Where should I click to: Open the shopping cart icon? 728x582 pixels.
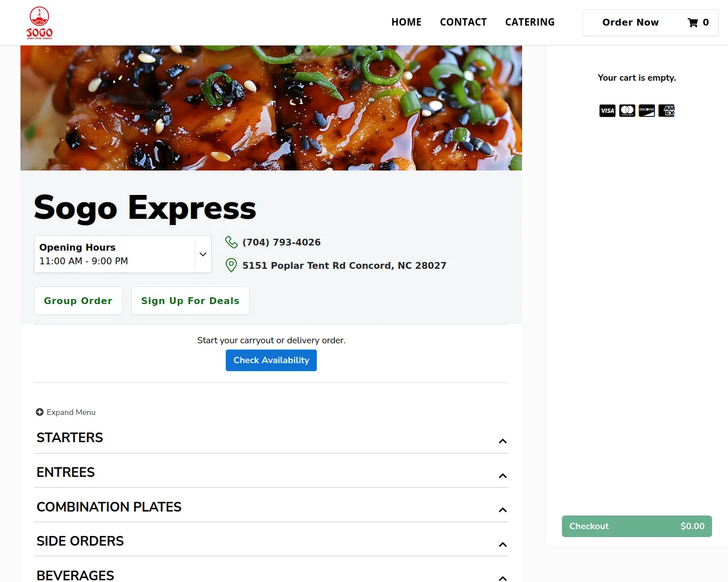693,23
